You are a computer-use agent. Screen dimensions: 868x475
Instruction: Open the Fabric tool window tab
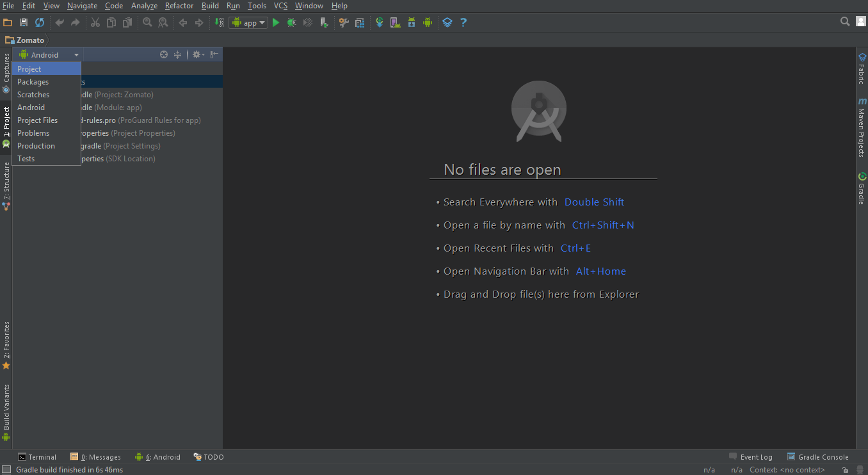point(862,68)
